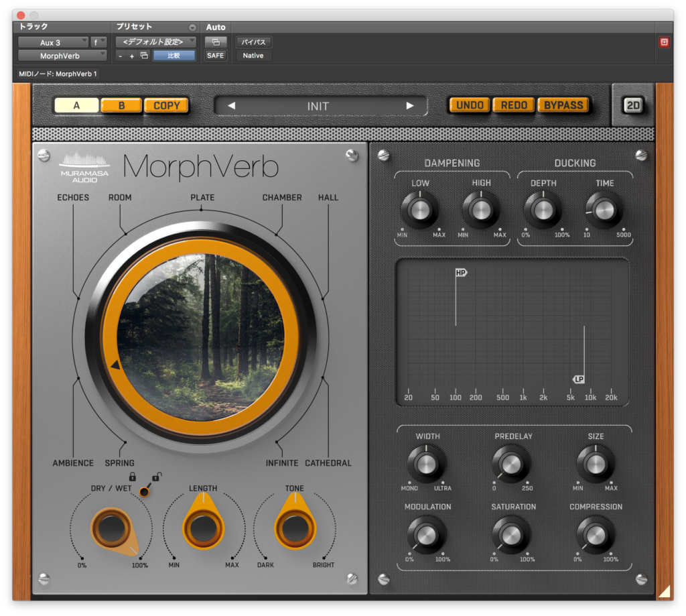This screenshot has height=616, width=686.
Task: Select preset slot A
Action: pos(76,105)
